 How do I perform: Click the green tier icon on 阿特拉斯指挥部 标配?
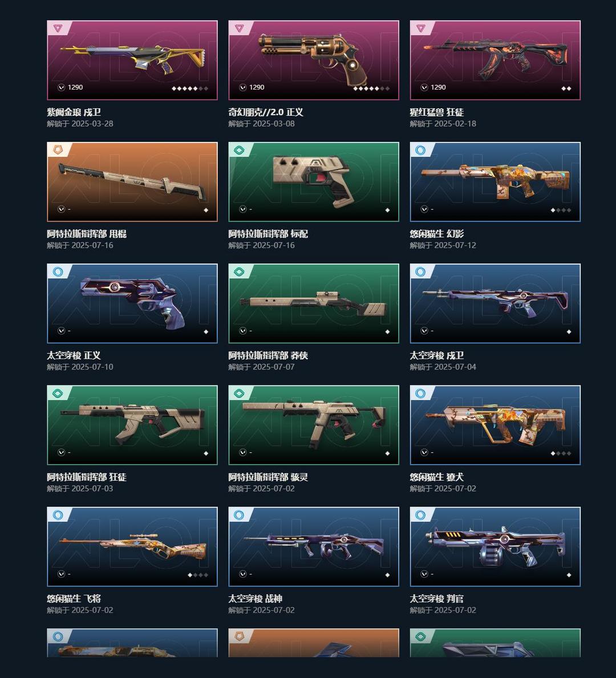pos(239,150)
